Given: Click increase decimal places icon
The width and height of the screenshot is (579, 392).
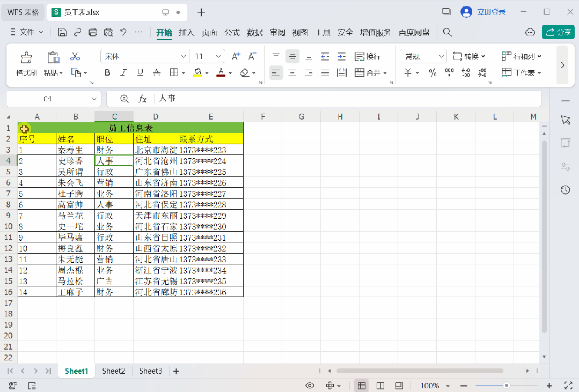Looking at the screenshot, I should pyautogui.click(x=466, y=73).
